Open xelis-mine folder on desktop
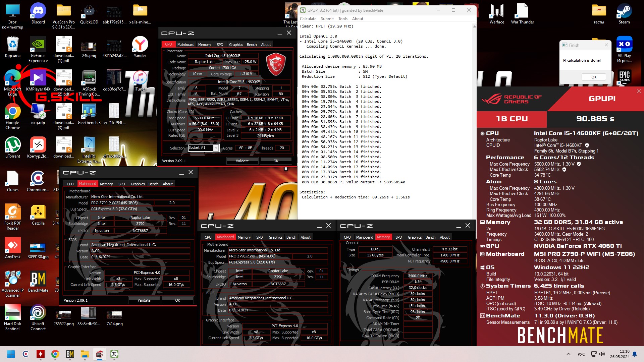Image resolution: width=644 pixels, height=362 pixels. (140, 13)
